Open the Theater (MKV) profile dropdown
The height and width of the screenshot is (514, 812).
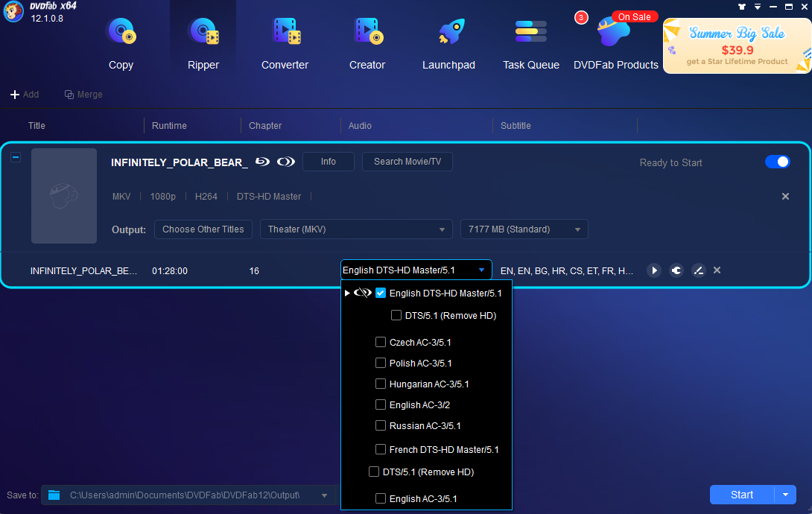click(x=355, y=229)
